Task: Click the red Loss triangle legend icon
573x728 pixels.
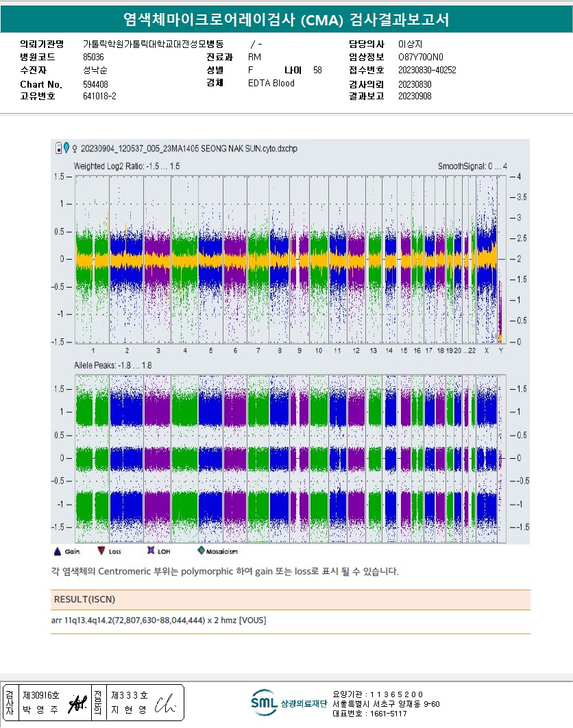Action: (101, 550)
